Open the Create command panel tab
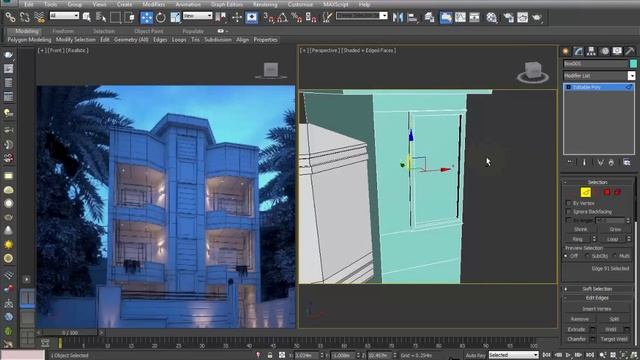Image resolution: width=640 pixels, height=360 pixels. 566,51
